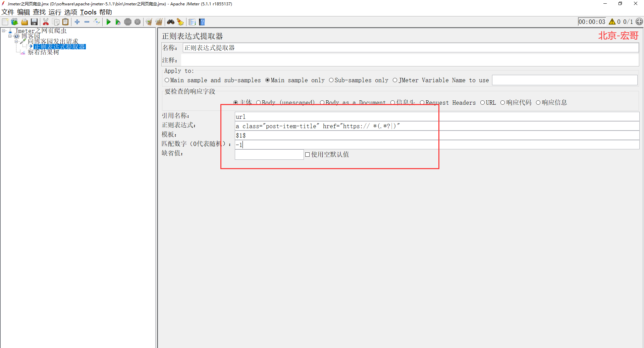Stop the test with STOP icon
The width and height of the screenshot is (644, 348).
(x=128, y=22)
